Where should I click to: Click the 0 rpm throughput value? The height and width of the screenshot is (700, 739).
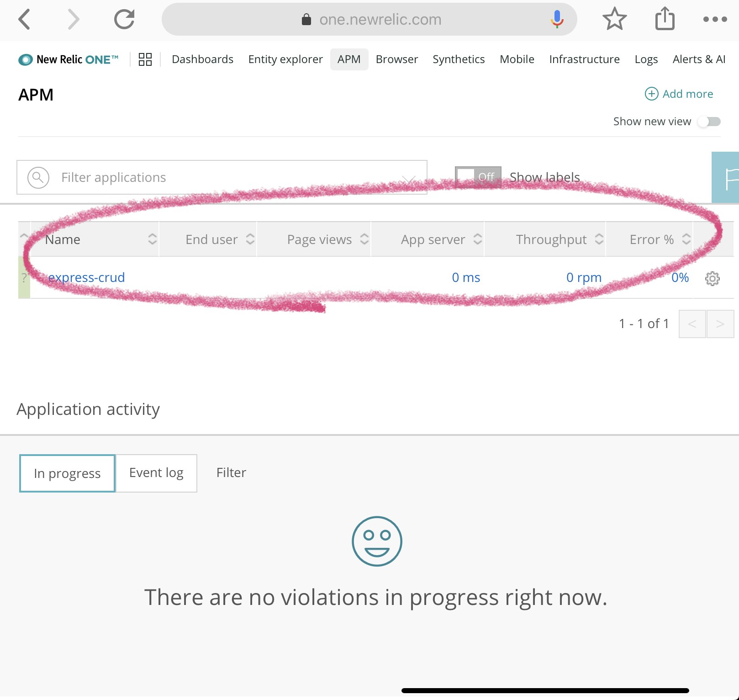point(584,277)
